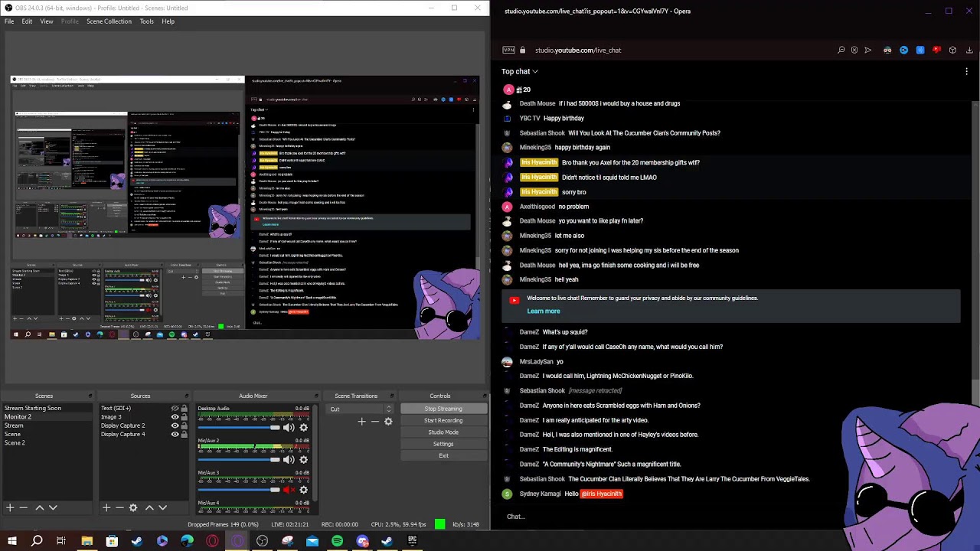Viewport: 980px width, 551px height.
Task: Open File Explorer from the taskbar
Action: pos(87,541)
